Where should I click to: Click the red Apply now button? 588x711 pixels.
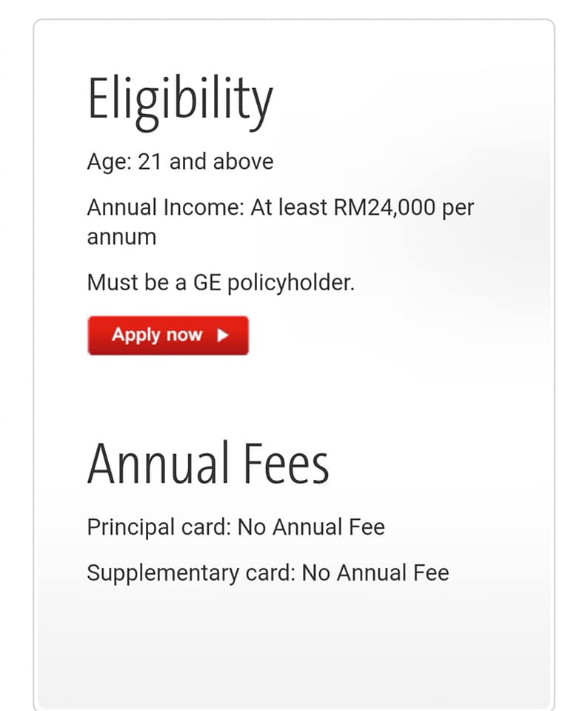[168, 336]
